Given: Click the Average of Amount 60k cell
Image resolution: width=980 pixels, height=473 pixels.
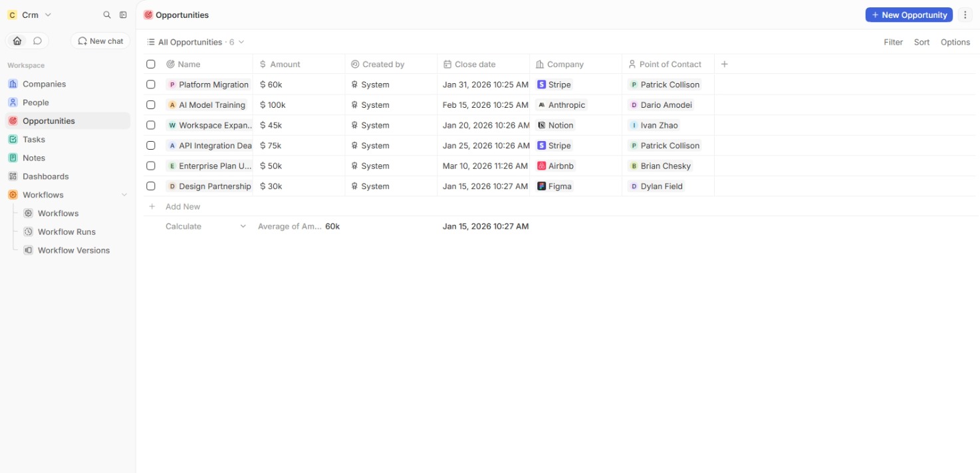Looking at the screenshot, I should 299,226.
